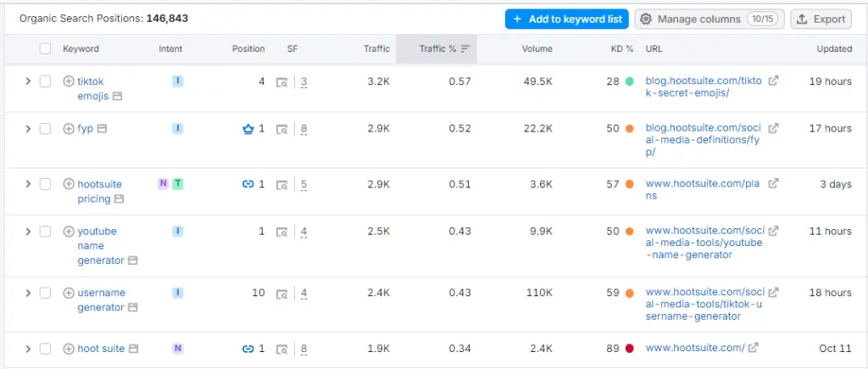Sort by KD % column header
The width and height of the screenshot is (868, 369).
click(x=622, y=49)
